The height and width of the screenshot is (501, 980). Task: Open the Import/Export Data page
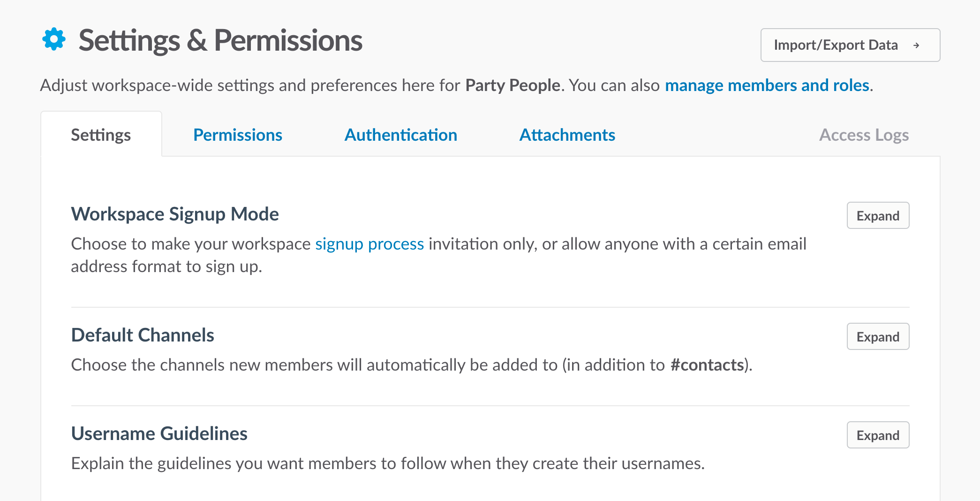(850, 45)
